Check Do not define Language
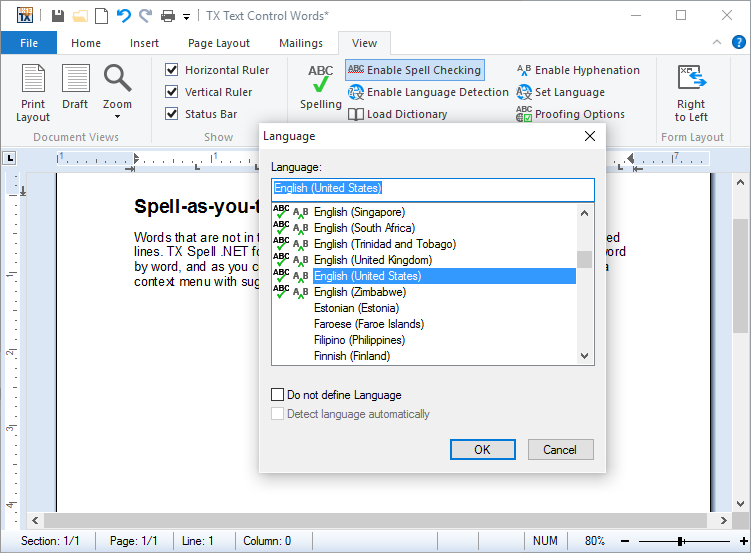The image size is (751, 553). click(278, 395)
